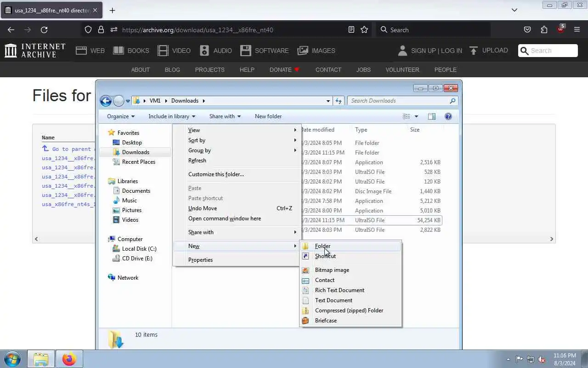Open Properties from context menu
588x368 pixels.
click(237, 260)
